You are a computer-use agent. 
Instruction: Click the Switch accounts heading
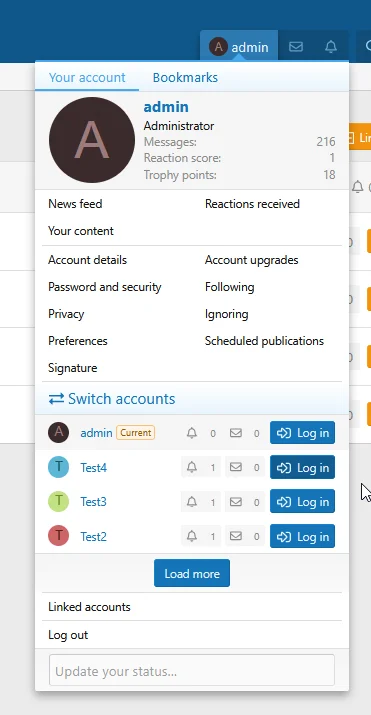121,399
